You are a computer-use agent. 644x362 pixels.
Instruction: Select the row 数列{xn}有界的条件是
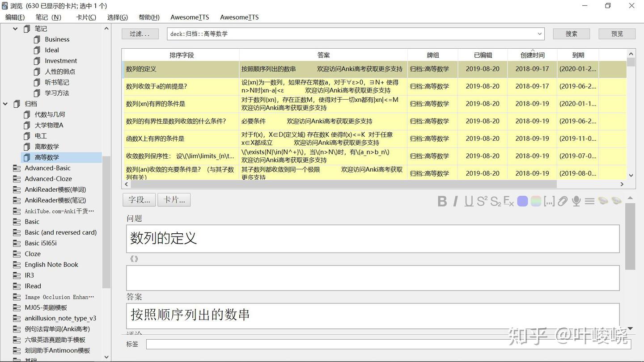tap(375, 104)
